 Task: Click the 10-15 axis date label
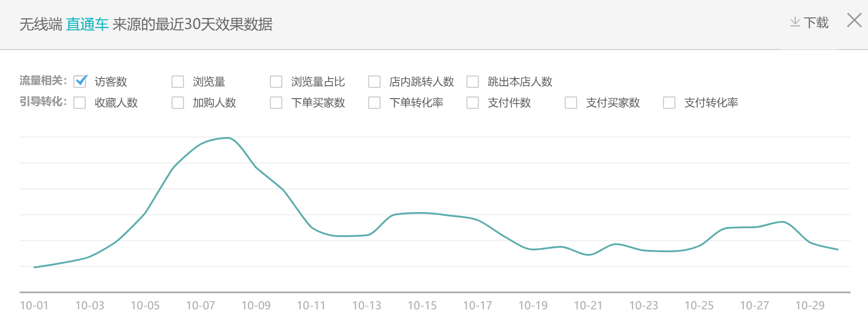tap(422, 305)
